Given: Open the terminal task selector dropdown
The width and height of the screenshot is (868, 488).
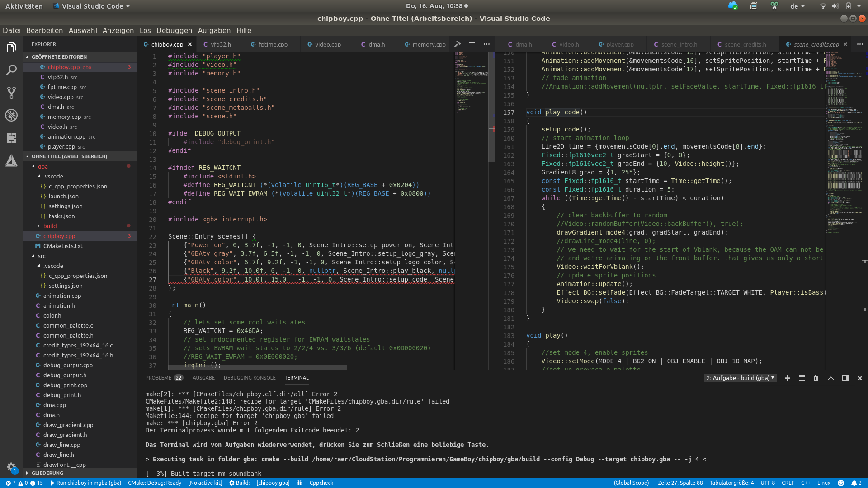Looking at the screenshot, I should (740, 378).
